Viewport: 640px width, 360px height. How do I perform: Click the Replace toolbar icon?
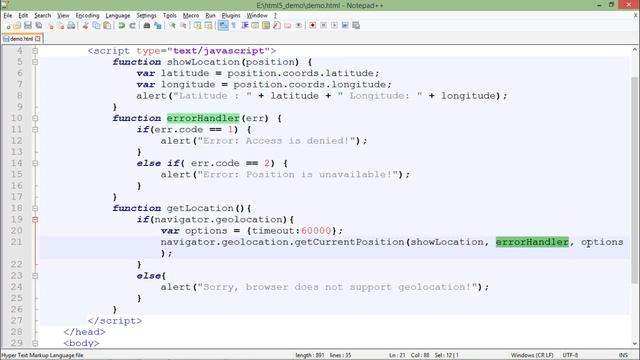click(x=158, y=26)
